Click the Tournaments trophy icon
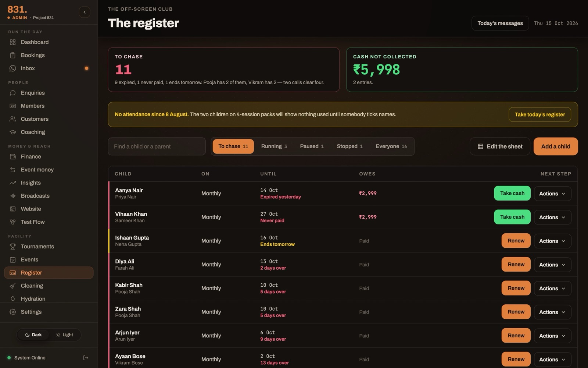588x368 pixels. tap(12, 247)
